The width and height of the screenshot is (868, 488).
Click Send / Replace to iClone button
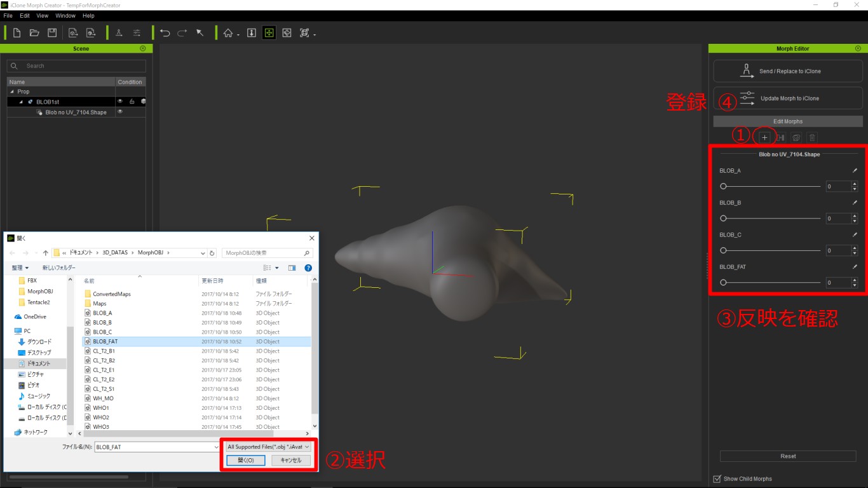[x=788, y=71]
